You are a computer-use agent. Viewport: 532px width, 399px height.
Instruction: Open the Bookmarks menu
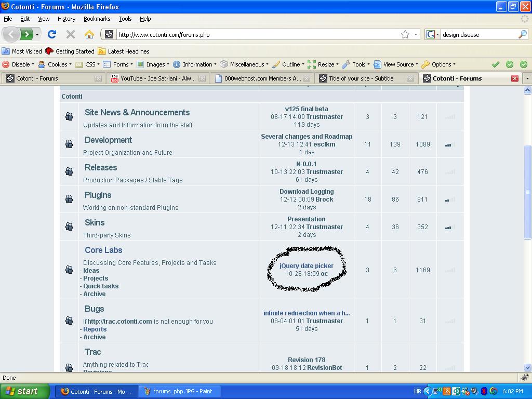pos(97,19)
